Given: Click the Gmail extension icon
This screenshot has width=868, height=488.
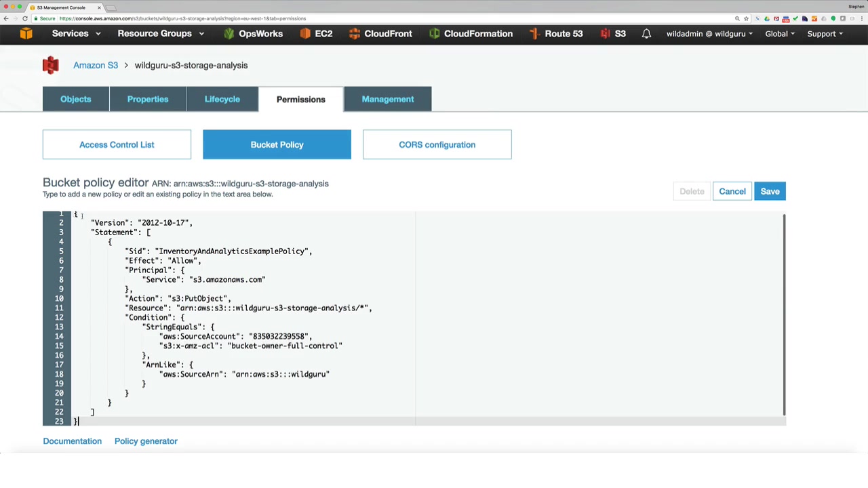Looking at the screenshot, I should pos(776,18).
